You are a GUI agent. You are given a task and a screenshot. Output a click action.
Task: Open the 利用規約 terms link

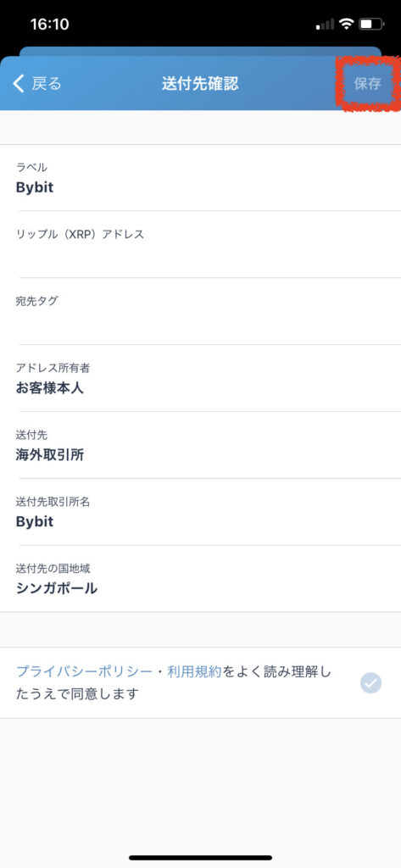194,672
